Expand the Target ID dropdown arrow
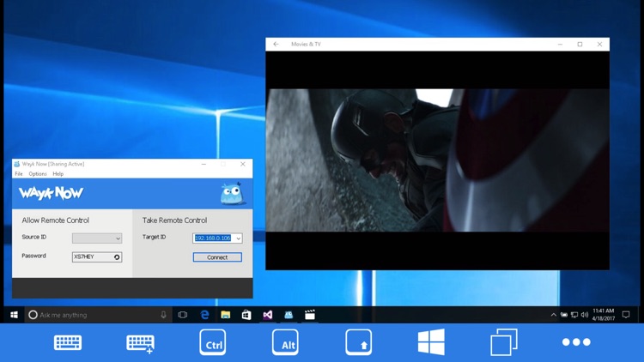 238,238
